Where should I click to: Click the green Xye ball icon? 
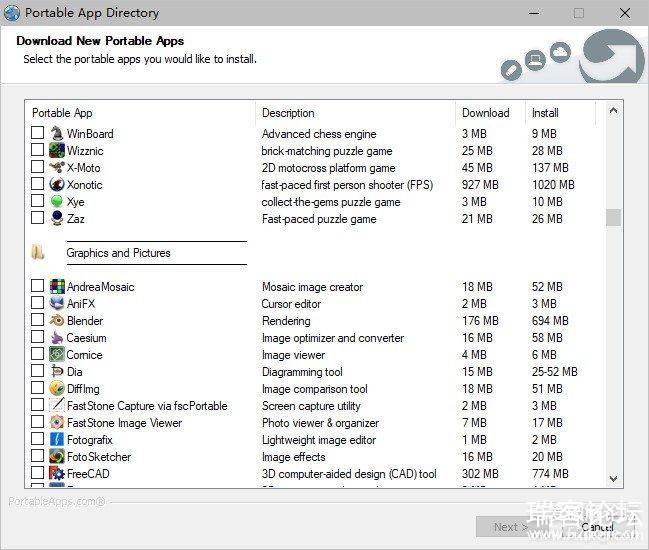(x=57, y=201)
